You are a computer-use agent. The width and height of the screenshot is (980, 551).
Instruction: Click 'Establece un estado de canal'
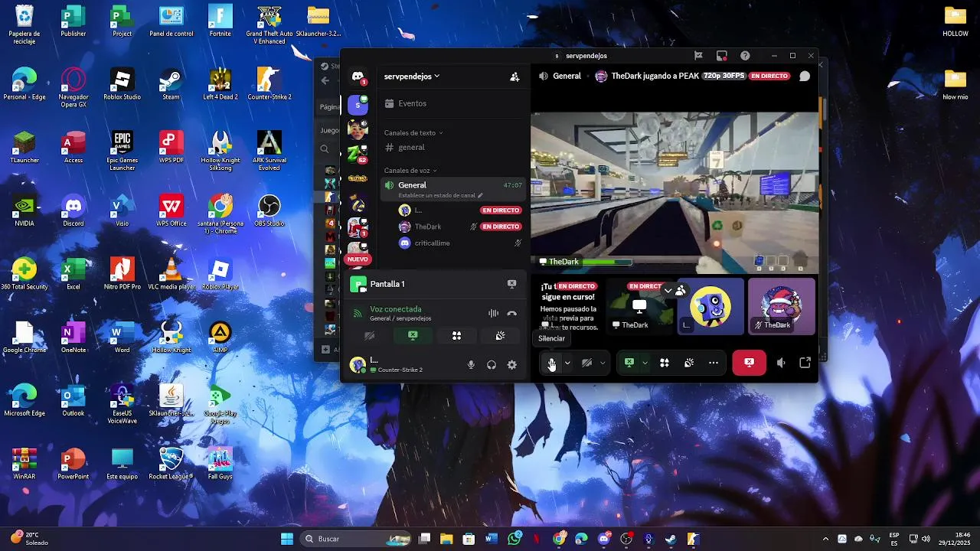[436, 195]
